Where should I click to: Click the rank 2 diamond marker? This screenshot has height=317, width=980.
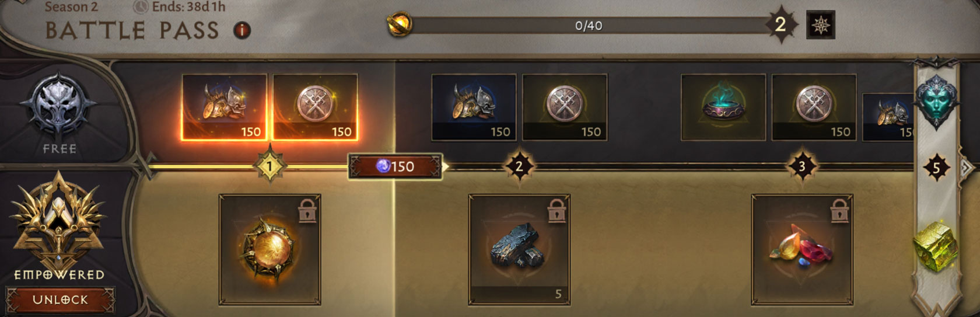pos(519,167)
